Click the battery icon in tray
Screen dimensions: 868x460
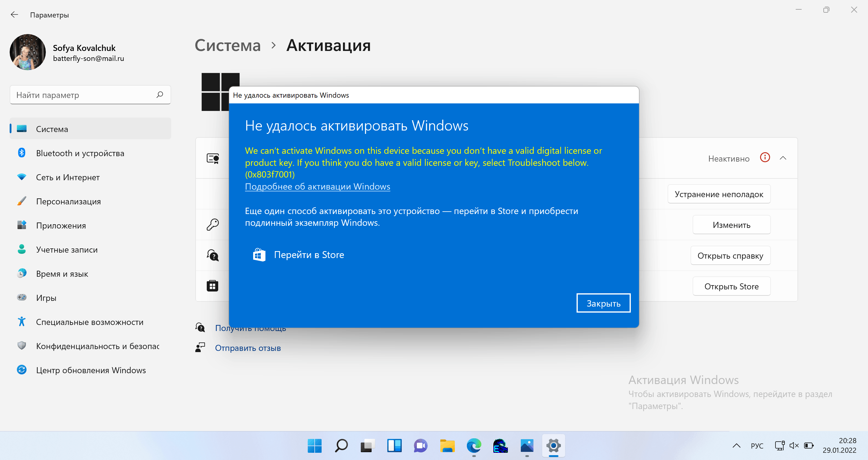809,446
